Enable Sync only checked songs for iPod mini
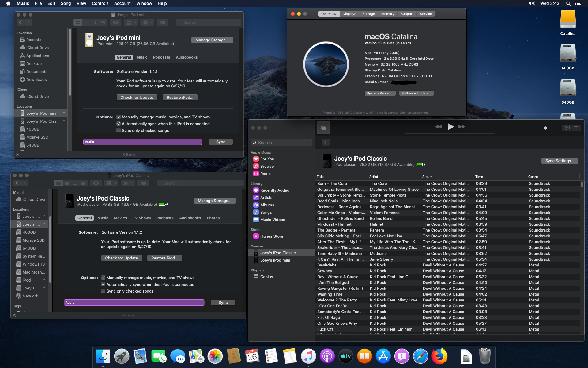Image resolution: width=588 pixels, height=368 pixels. pos(119,130)
